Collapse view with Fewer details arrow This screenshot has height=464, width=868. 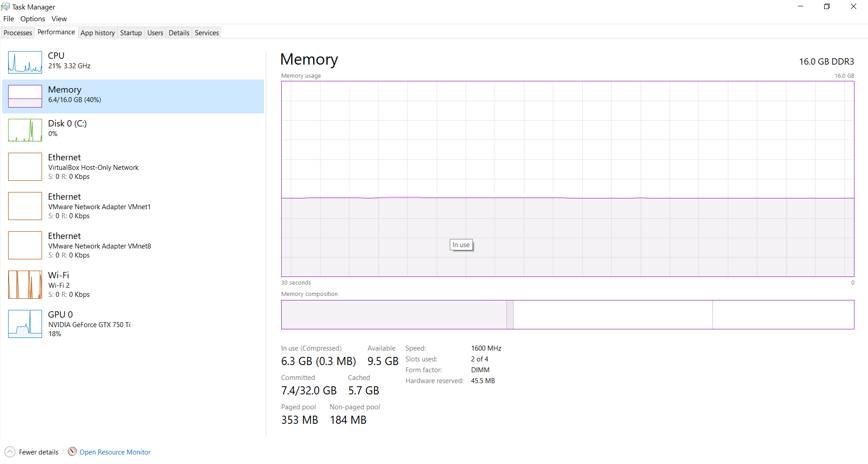click(x=10, y=452)
